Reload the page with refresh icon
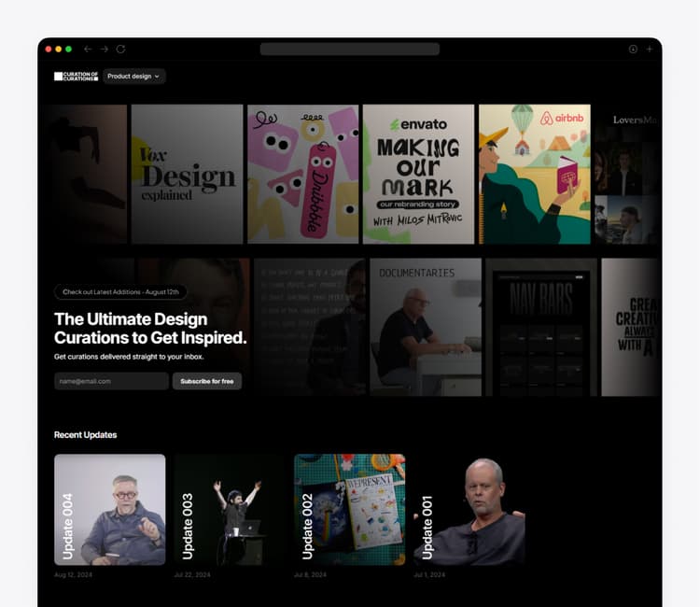The height and width of the screenshot is (607, 700). click(120, 49)
